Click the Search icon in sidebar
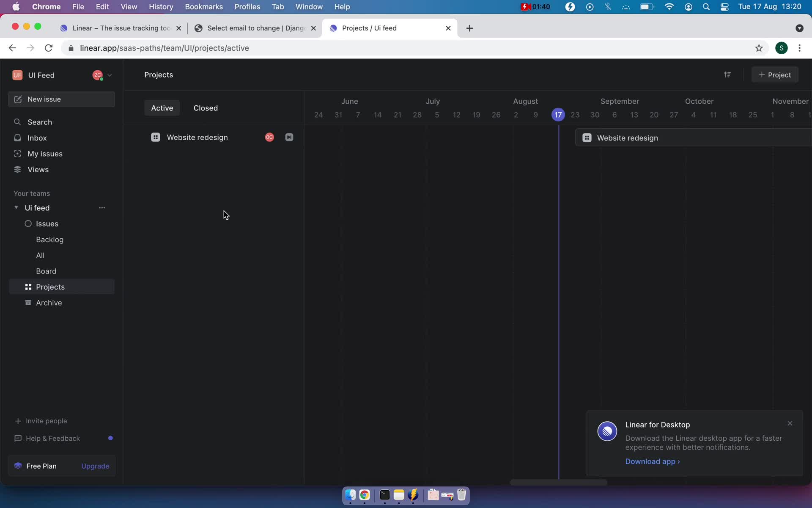Viewport: 812px width, 508px height. pyautogui.click(x=16, y=122)
